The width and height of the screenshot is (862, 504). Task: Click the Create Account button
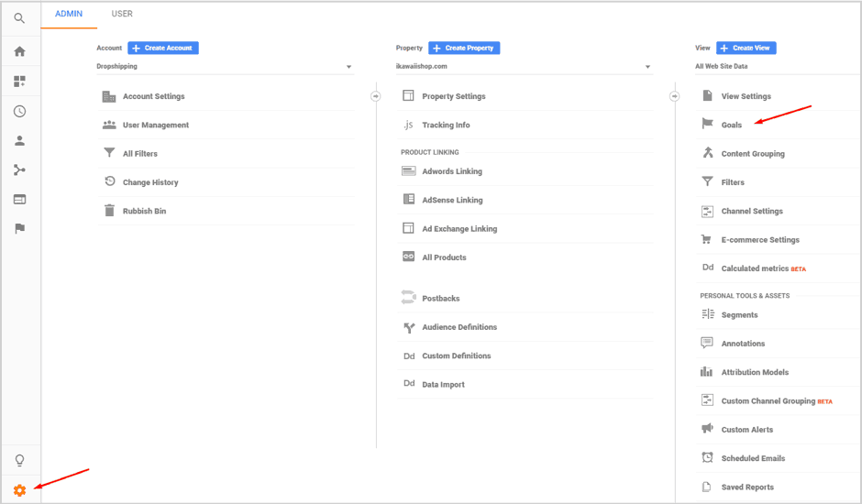pyautogui.click(x=163, y=48)
